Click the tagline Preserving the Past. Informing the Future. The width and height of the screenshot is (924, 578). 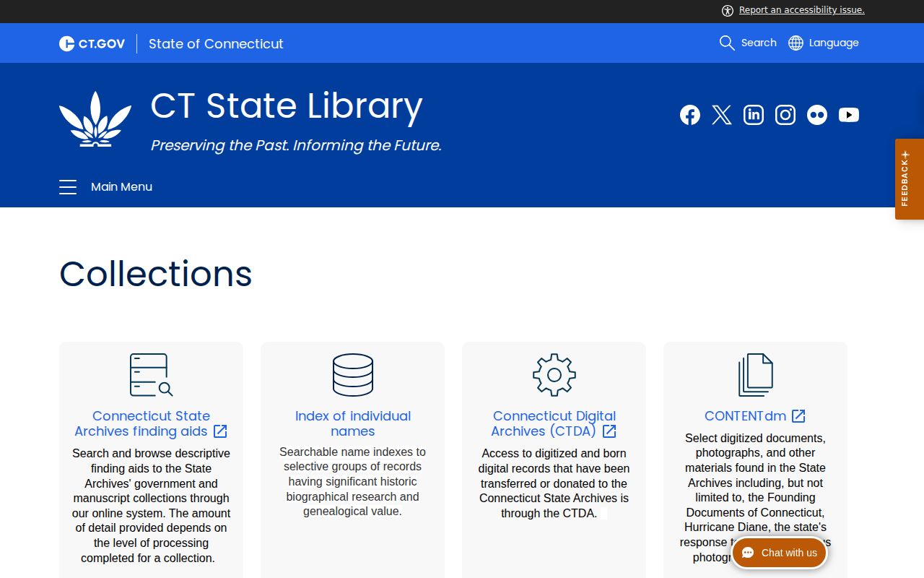[x=296, y=145]
